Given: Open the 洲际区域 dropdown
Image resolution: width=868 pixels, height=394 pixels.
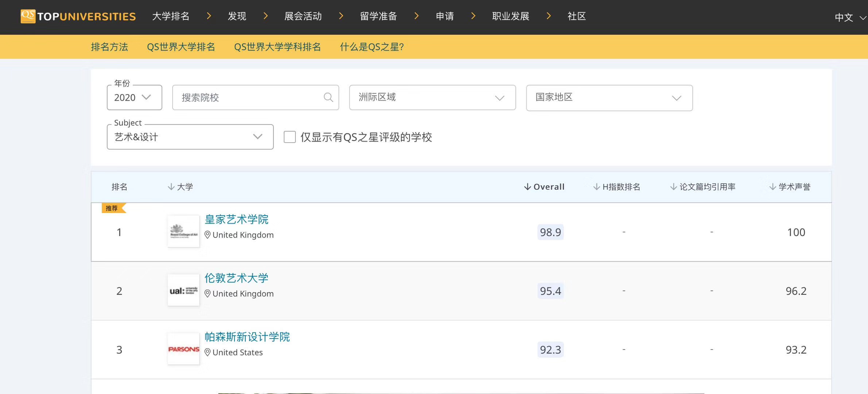Looking at the screenshot, I should point(433,97).
